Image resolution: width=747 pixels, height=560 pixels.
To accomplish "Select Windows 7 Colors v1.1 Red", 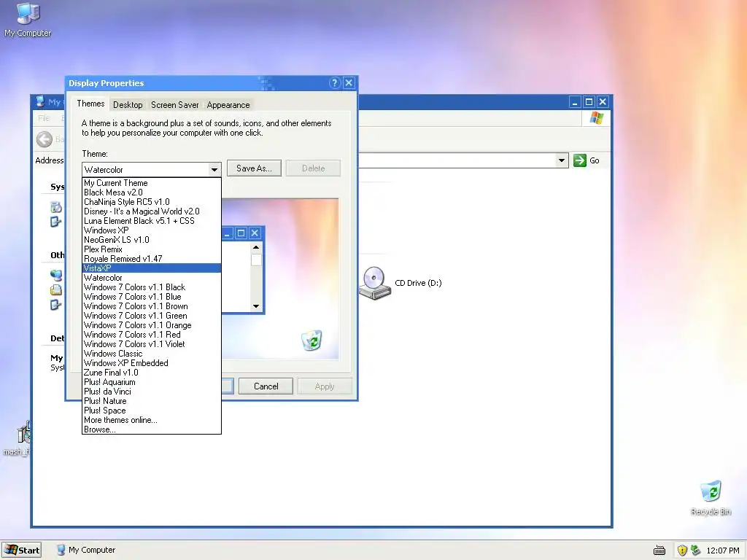I will 152,335.
